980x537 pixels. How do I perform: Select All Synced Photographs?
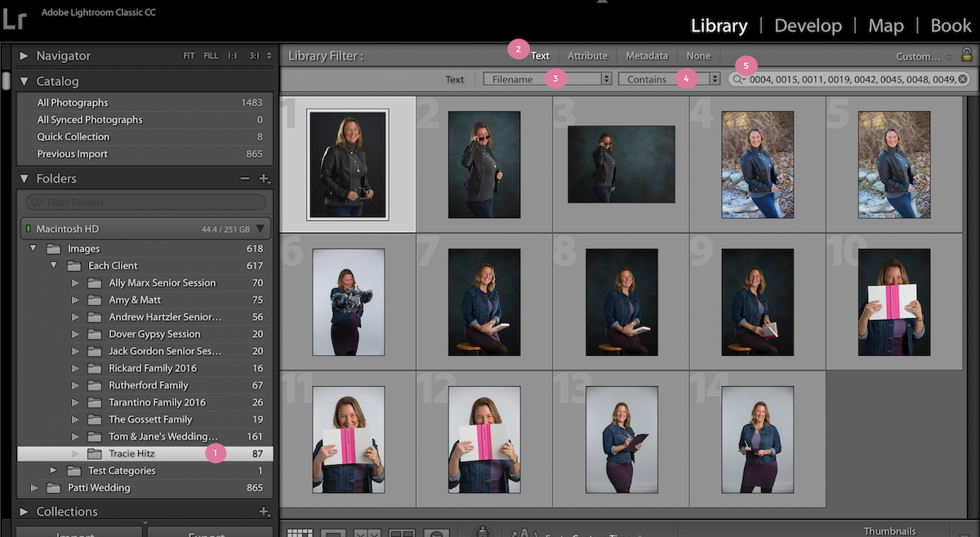(145, 120)
